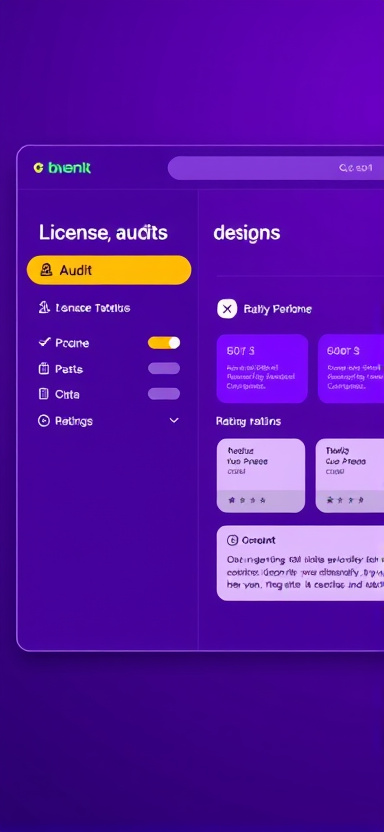Click the circle icon beside Retings
The width and height of the screenshot is (384, 832).
(x=43, y=421)
